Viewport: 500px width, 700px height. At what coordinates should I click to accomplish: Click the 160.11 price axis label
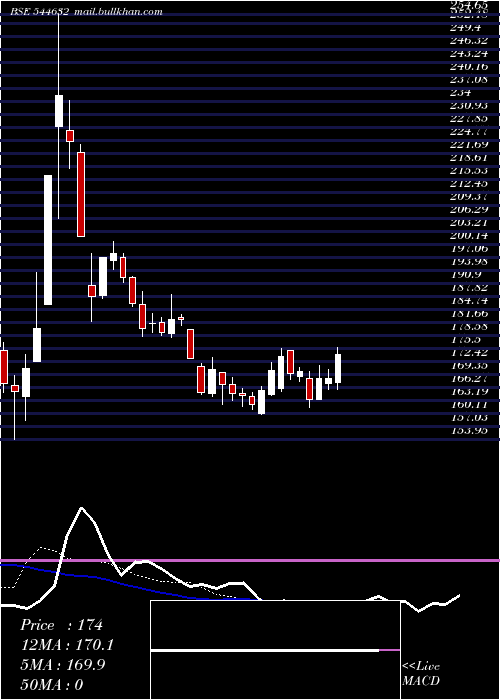(x=469, y=404)
